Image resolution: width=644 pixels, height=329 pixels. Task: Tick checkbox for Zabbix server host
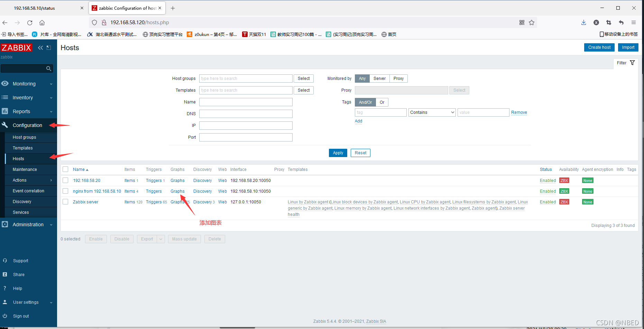pyautogui.click(x=65, y=202)
